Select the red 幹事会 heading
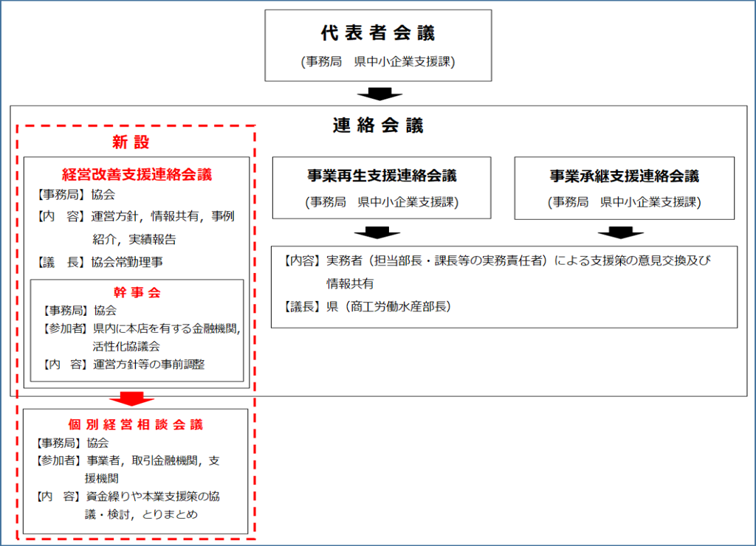This screenshot has height=546, width=756. (137, 292)
